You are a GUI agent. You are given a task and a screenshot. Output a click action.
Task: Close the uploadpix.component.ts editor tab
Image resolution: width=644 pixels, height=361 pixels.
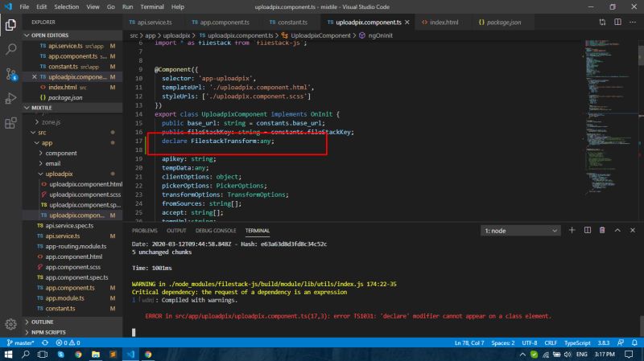coord(407,23)
